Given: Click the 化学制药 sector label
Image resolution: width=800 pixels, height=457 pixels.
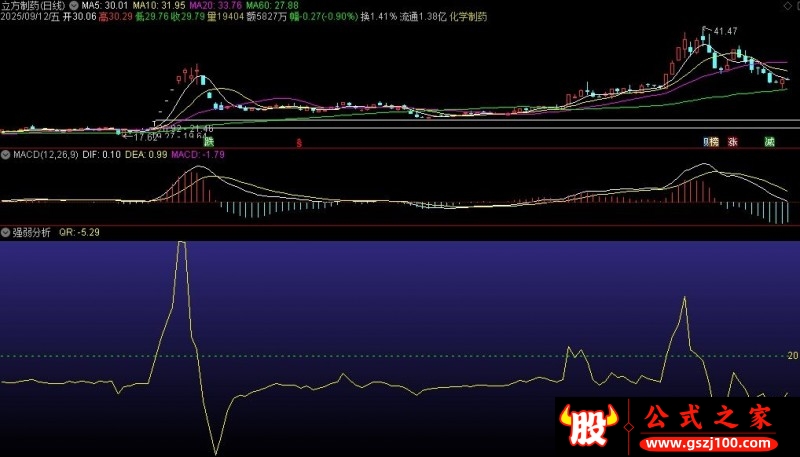Looking at the screenshot, I should point(468,17).
